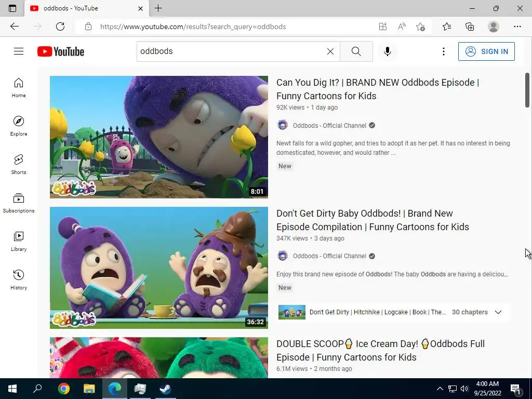Screen dimensions: 532x399
Task: Select the oddbods - YouTube tab
Action: pyautogui.click(x=87, y=8)
